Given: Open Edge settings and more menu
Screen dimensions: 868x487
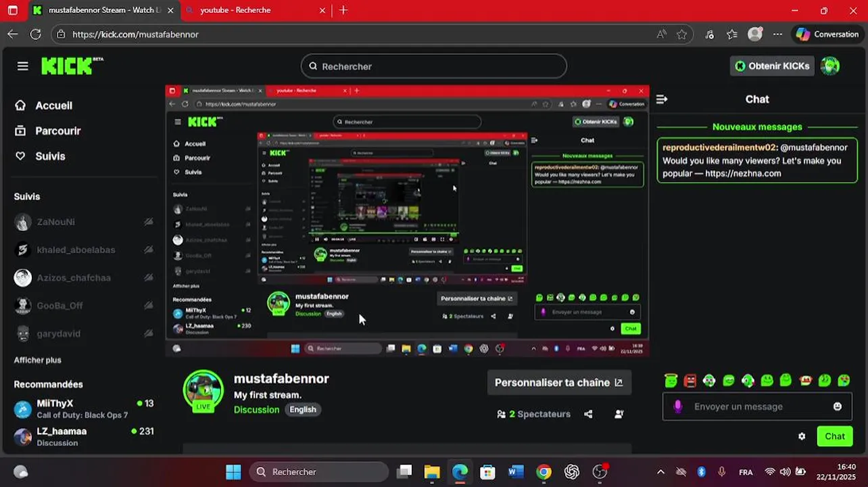Looking at the screenshot, I should (777, 34).
